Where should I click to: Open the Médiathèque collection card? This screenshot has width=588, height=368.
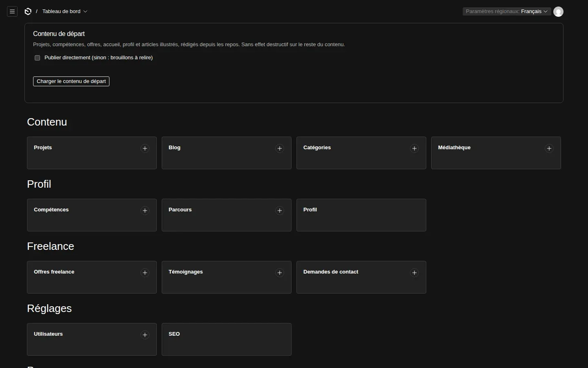point(496,153)
